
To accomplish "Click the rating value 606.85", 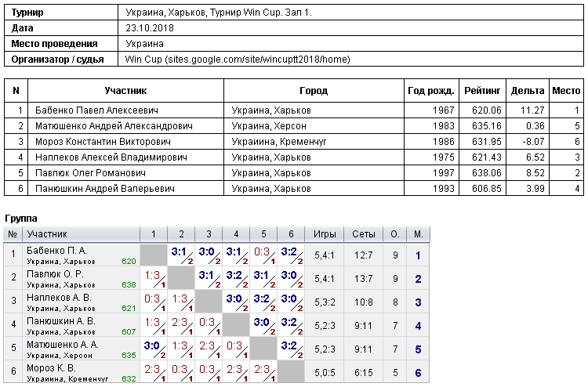I will (487, 189).
